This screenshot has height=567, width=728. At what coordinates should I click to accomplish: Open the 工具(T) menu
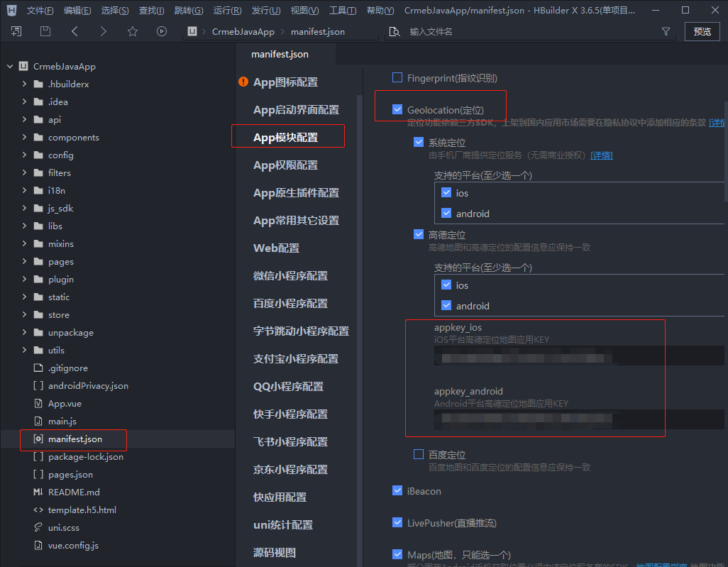tap(343, 10)
